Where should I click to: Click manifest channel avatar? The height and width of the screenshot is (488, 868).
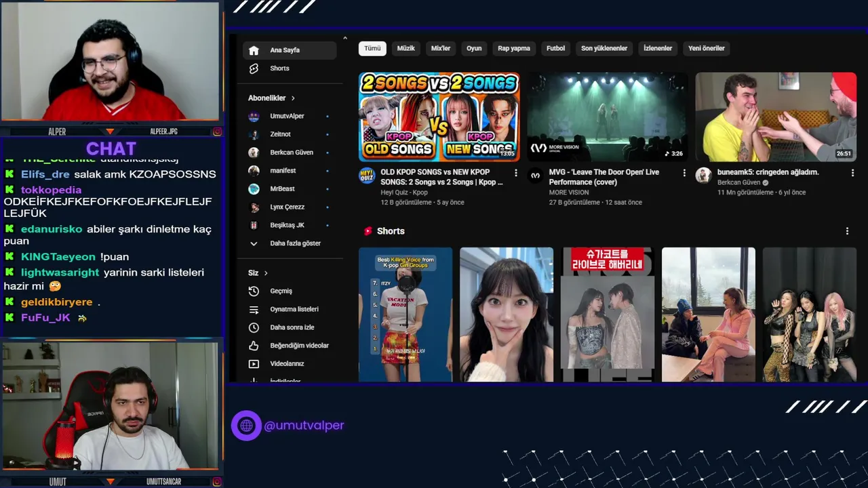254,171
